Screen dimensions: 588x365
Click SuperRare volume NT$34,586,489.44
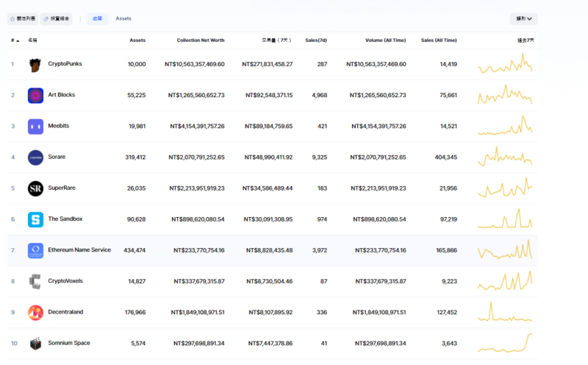268,188
